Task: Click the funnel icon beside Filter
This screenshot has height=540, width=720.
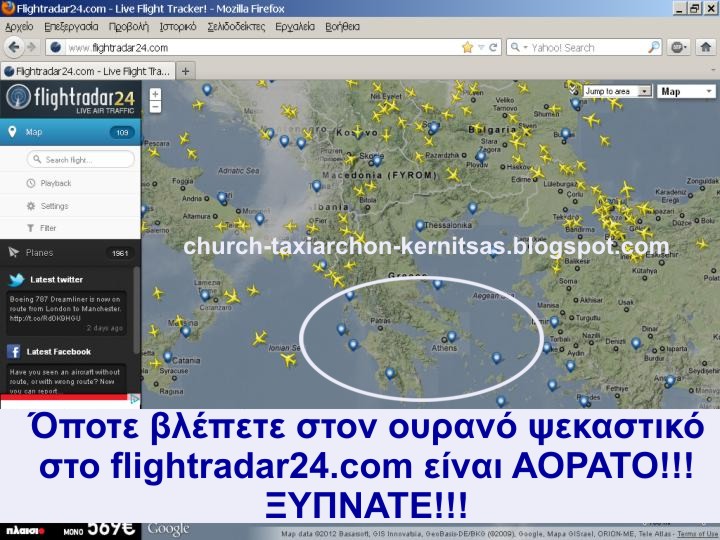Action: tap(31, 228)
